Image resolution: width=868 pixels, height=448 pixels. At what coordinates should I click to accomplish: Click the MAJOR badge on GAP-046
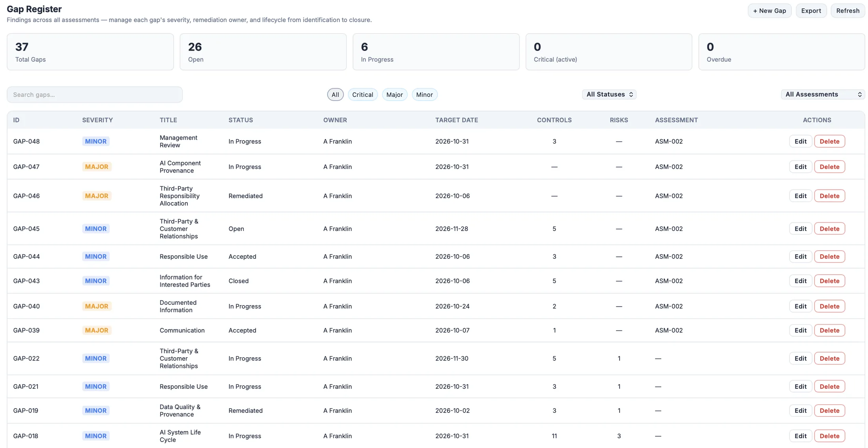(x=97, y=196)
